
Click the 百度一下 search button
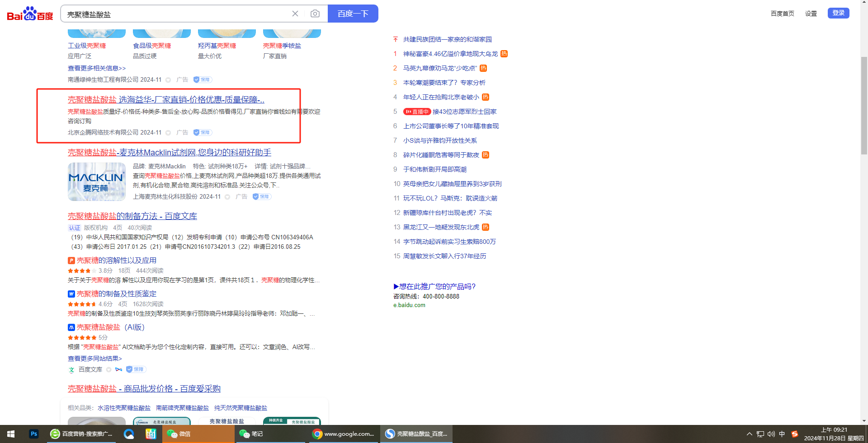(x=353, y=14)
